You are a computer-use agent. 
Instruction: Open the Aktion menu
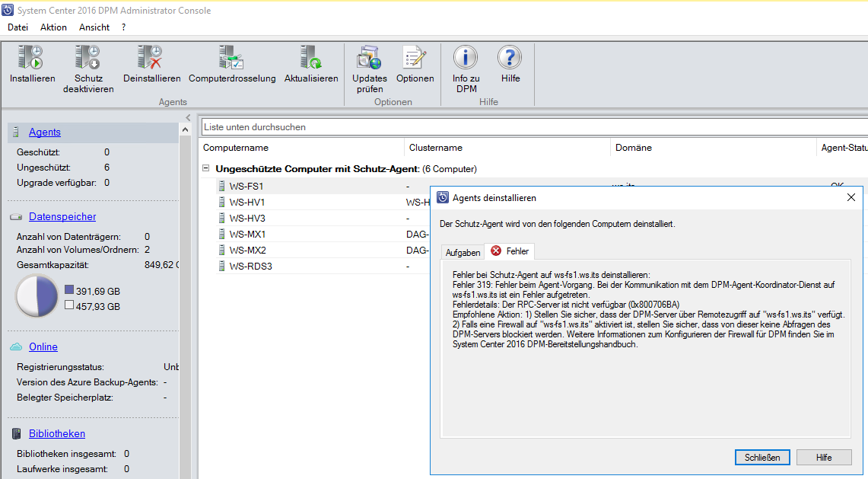pos(53,27)
